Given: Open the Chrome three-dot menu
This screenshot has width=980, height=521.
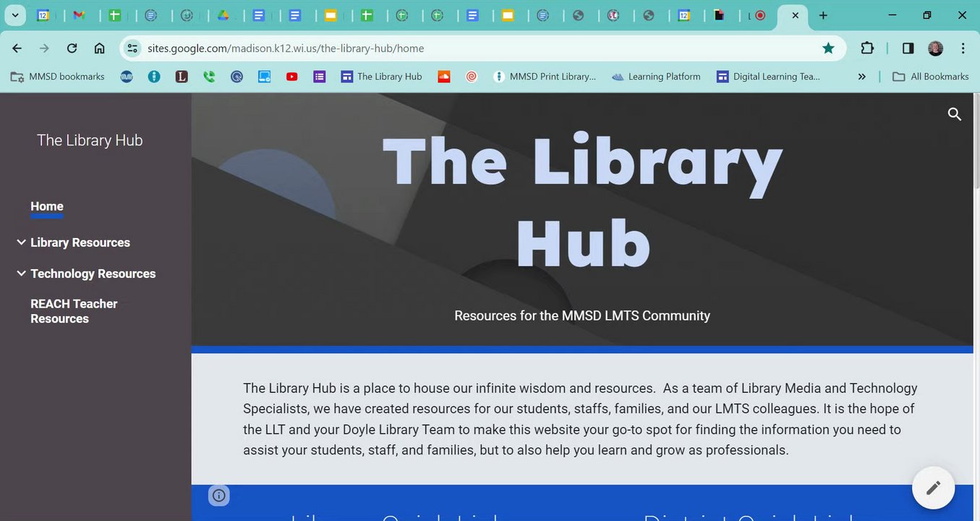Looking at the screenshot, I should click(x=963, y=48).
